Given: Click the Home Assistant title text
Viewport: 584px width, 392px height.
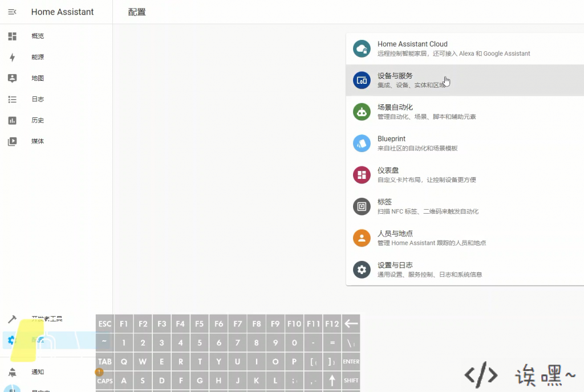Looking at the screenshot, I should (x=62, y=12).
